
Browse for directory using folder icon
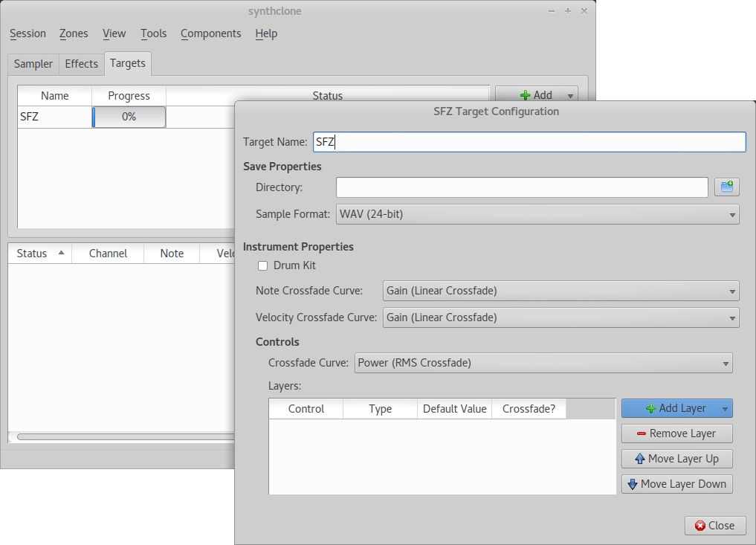pos(726,187)
